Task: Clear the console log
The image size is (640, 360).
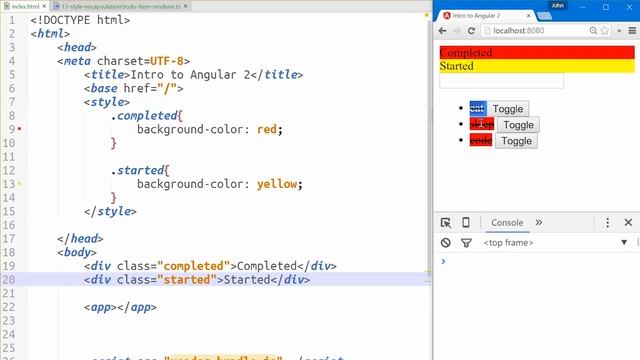Action: click(446, 243)
